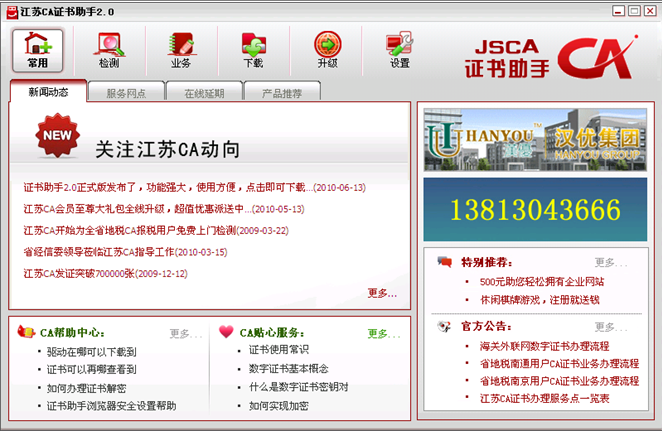Click the 升级 upgrade globe icon

pyautogui.click(x=328, y=51)
